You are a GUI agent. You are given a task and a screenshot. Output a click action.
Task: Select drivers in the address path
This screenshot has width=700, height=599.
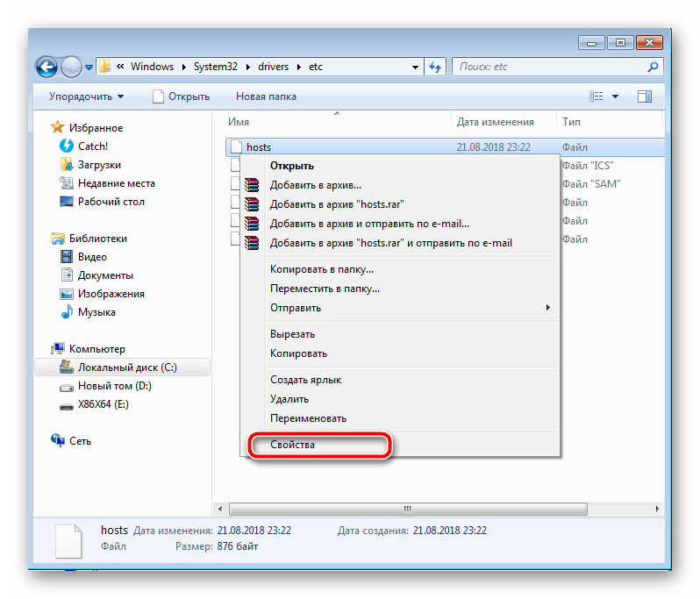[273, 67]
